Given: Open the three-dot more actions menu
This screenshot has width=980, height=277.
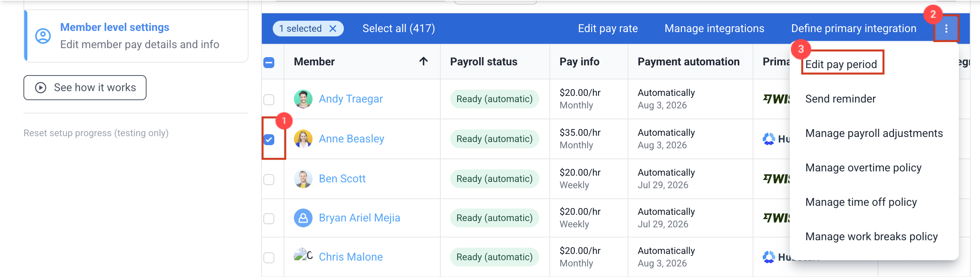Looking at the screenshot, I should click(946, 29).
